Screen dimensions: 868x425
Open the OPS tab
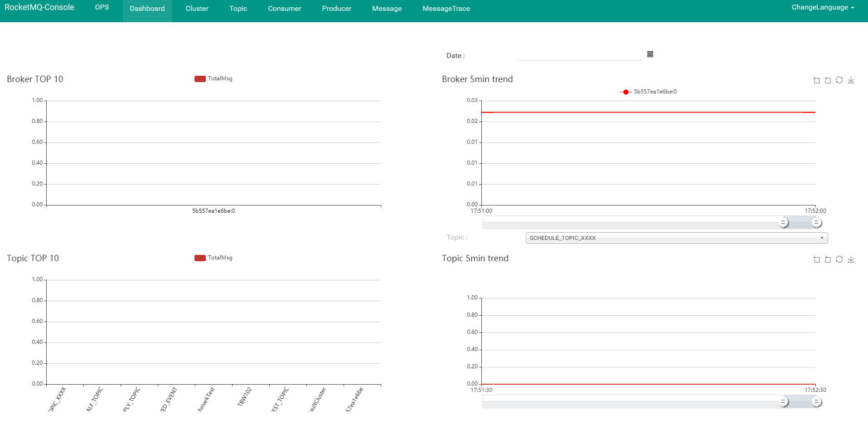[102, 7]
